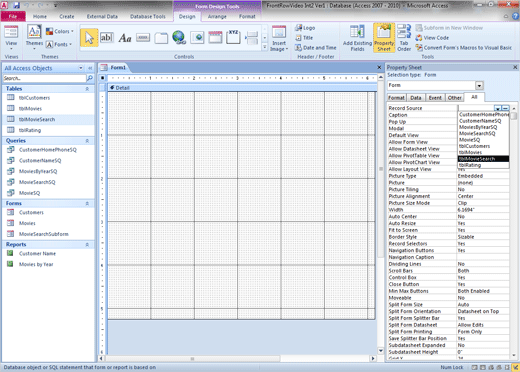Viewport: 520px width, 372px height.
Task: Select the Text Box control icon
Action: [x=107, y=38]
